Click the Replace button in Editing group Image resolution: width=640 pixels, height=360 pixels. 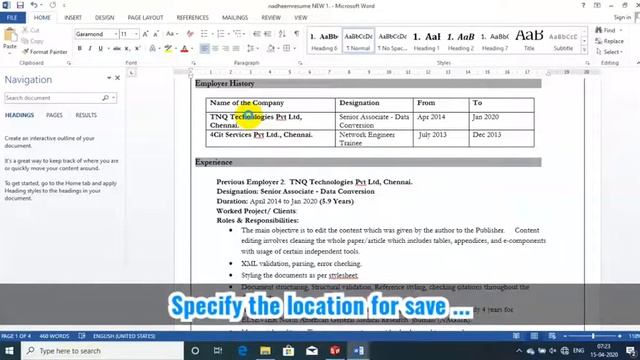(x=609, y=41)
